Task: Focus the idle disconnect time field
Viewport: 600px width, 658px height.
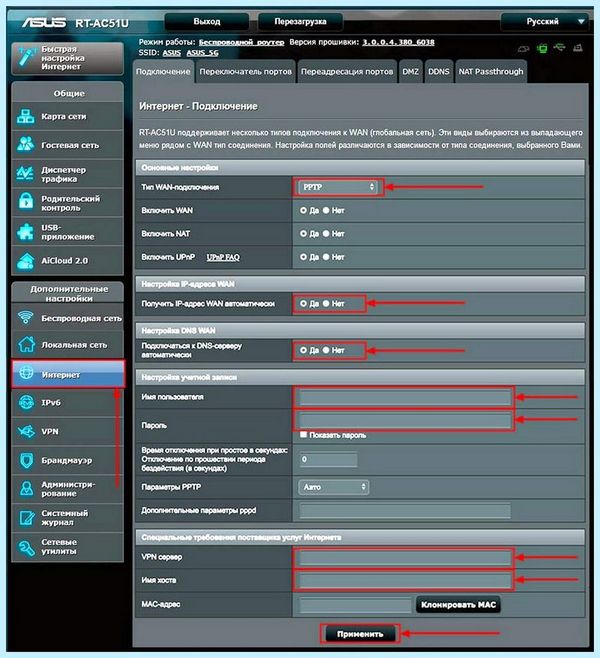Action: click(328, 460)
